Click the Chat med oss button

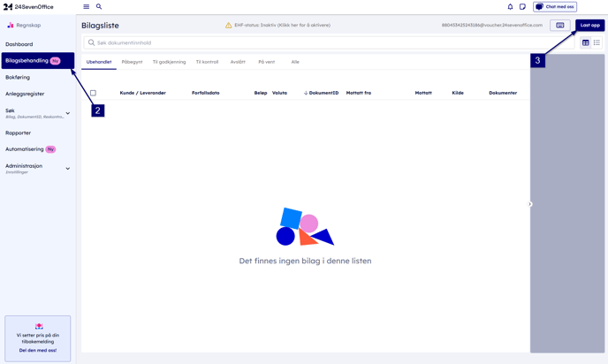(x=555, y=7)
